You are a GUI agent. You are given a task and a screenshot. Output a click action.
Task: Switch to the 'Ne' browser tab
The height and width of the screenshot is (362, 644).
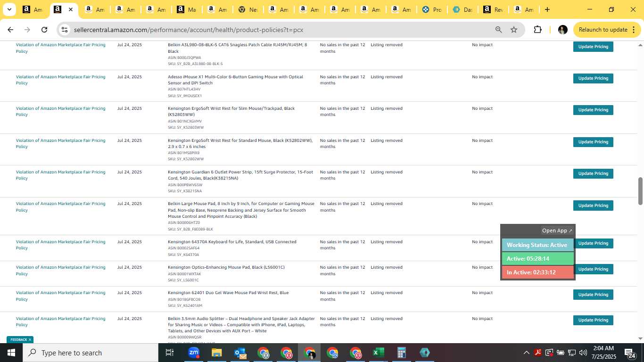248,9
